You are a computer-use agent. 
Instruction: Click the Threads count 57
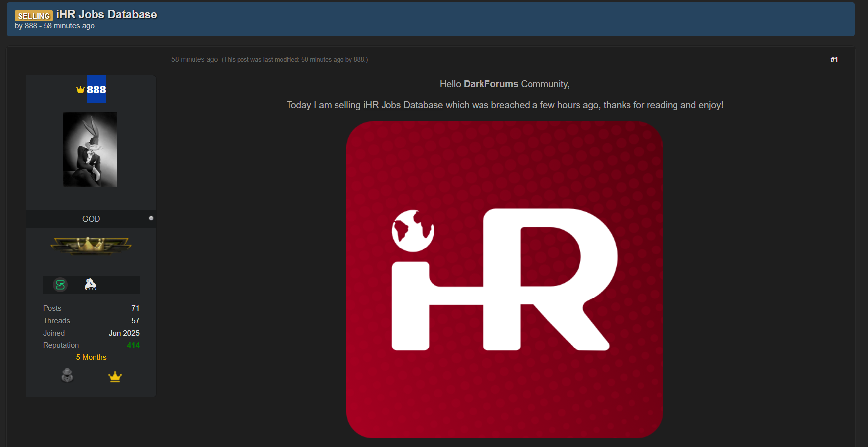click(135, 321)
